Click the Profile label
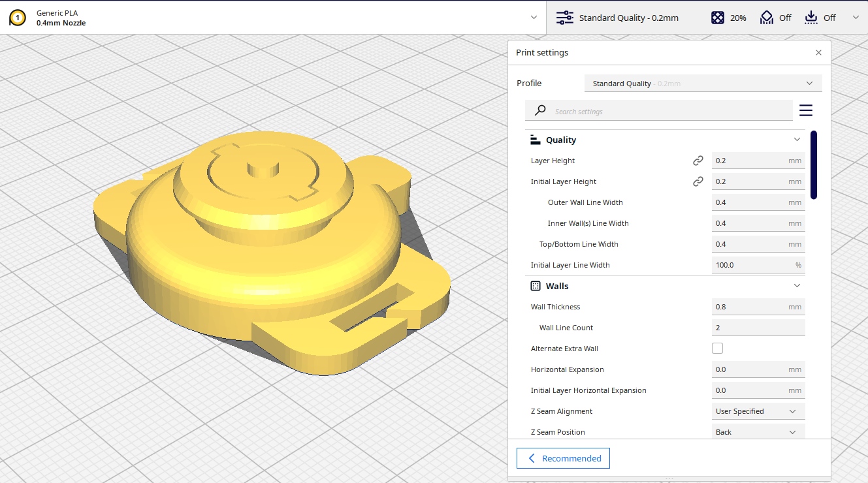Viewport: 868px width, 483px height. [x=529, y=84]
